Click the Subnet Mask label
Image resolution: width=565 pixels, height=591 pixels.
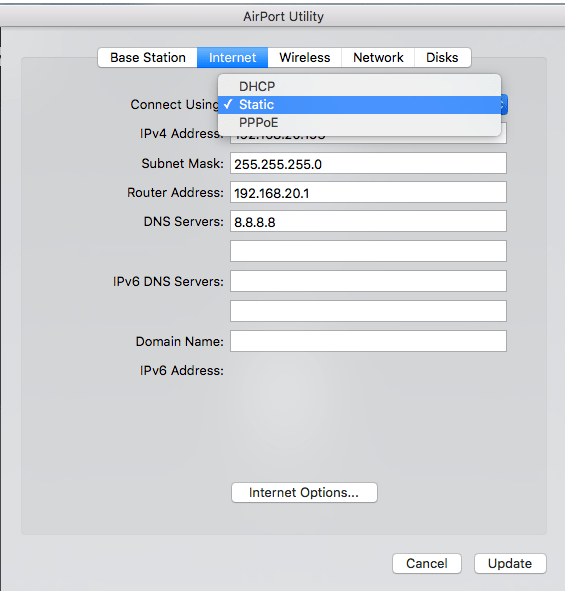(182, 164)
